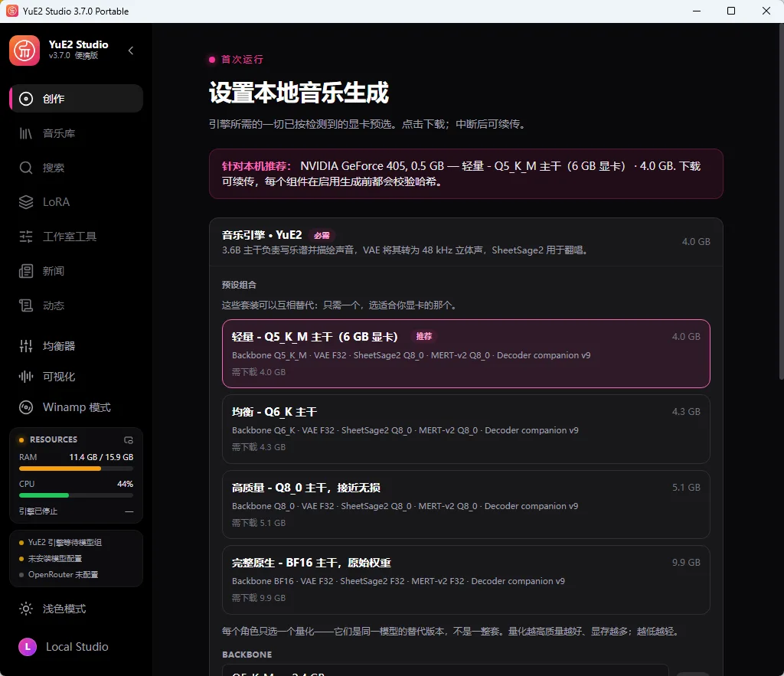The image size is (784, 676).
Task: Click the '预设组合' label
Action: tap(239, 285)
